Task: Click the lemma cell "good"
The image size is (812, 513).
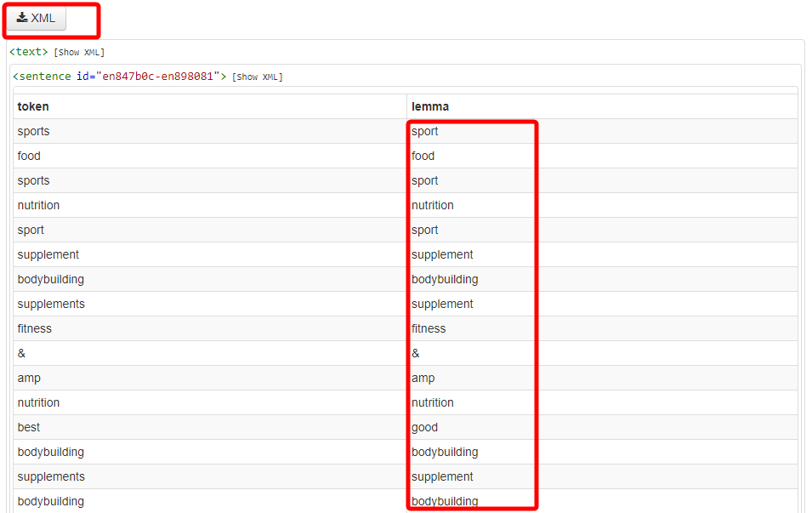Action: coord(602,427)
